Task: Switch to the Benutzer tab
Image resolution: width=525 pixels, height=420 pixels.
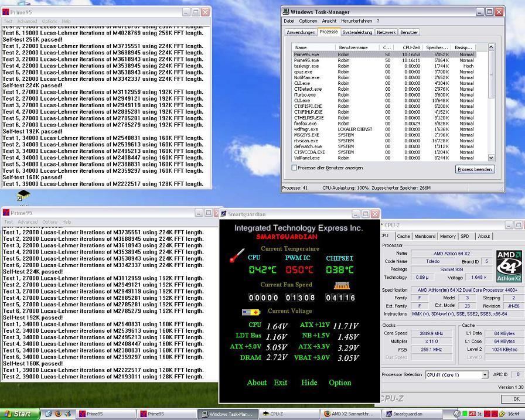Action: [409, 32]
